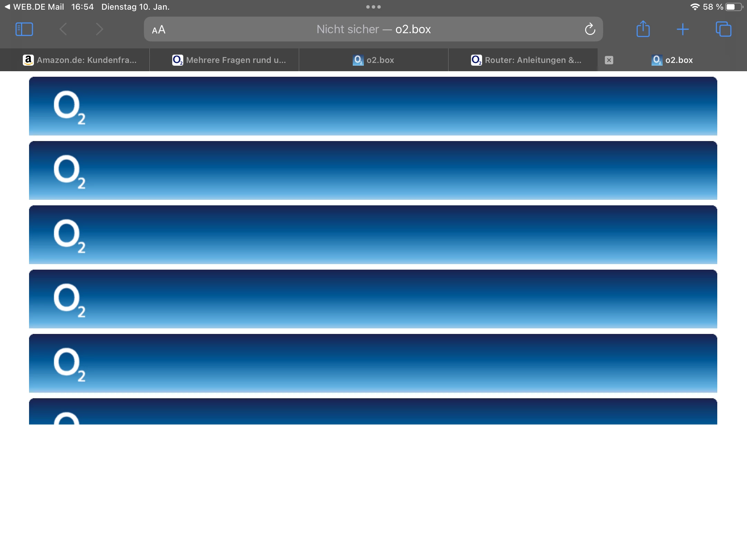Image resolution: width=747 pixels, height=560 pixels.
Task: Switch to Router: Anleitungen tab
Action: [526, 60]
